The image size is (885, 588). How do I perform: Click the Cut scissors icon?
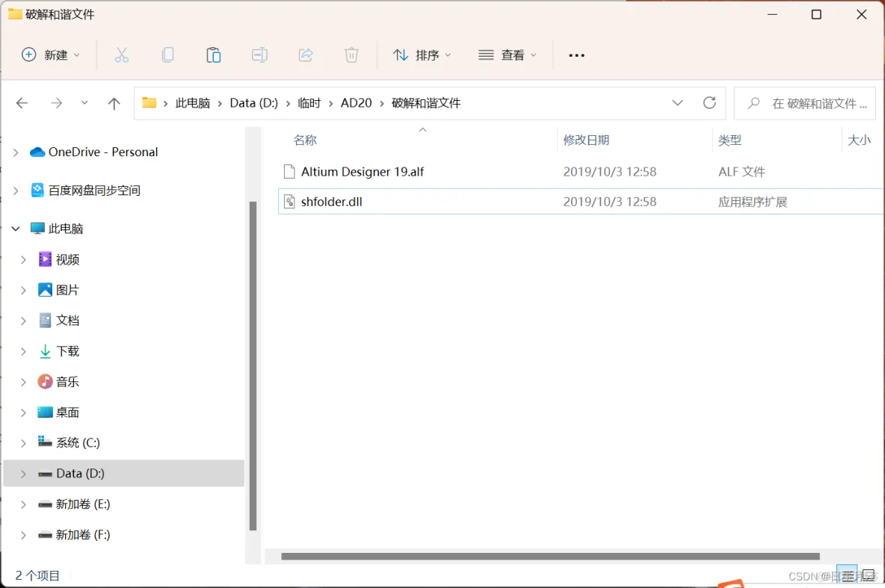121,55
